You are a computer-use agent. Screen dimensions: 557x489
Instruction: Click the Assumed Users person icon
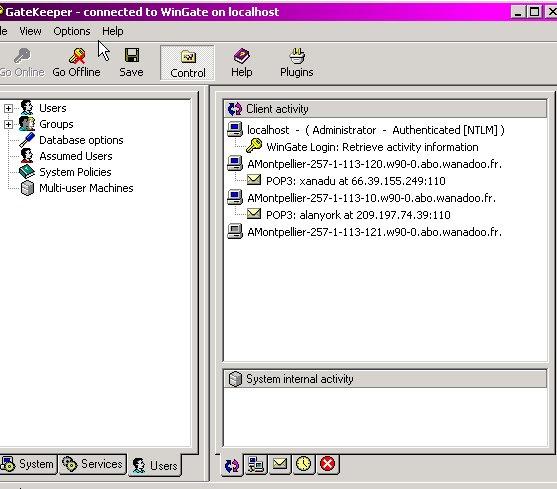[x=27, y=156]
